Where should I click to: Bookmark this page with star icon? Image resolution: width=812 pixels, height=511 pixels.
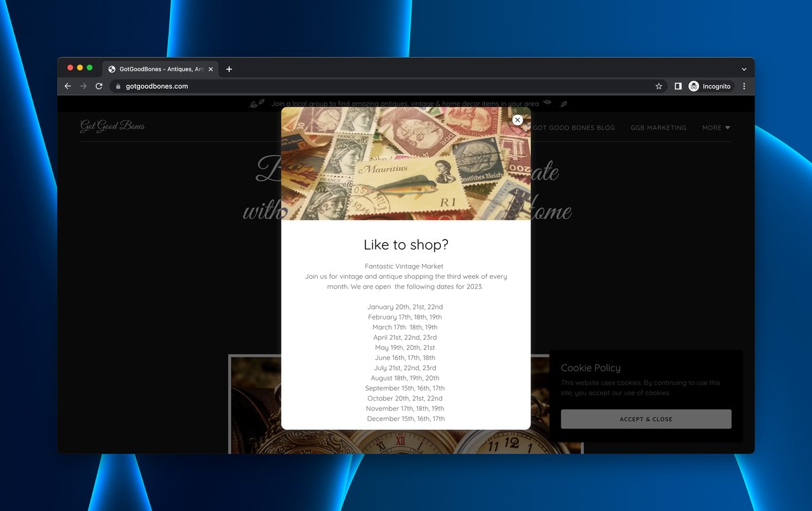click(x=658, y=86)
